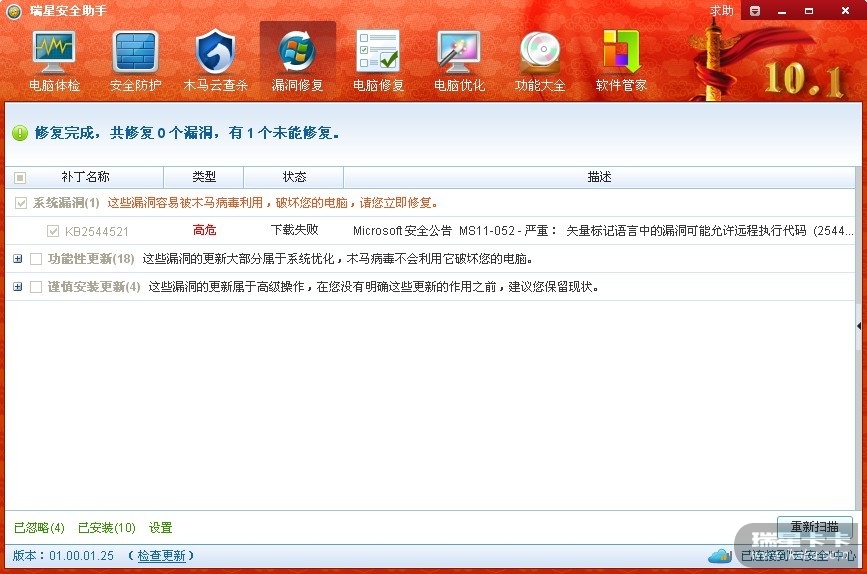The image size is (867, 574).
Task: Sort by 类型 column header
Action: click(x=204, y=177)
